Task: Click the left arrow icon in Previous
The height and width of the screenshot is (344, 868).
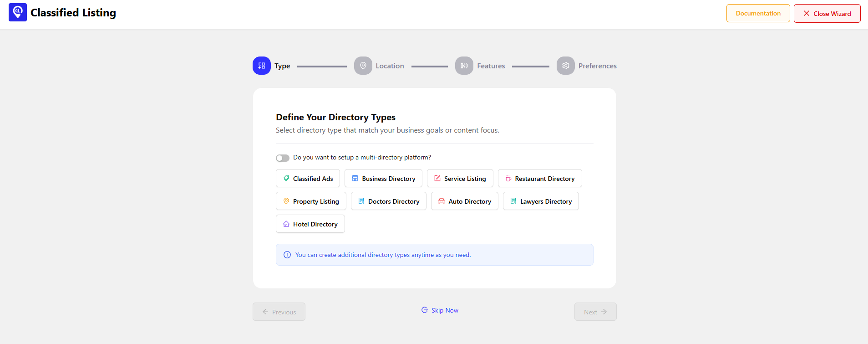Action: click(265, 312)
